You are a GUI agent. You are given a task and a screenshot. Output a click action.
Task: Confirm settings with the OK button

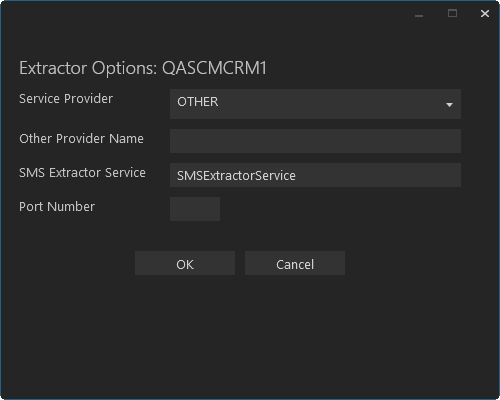(x=185, y=263)
